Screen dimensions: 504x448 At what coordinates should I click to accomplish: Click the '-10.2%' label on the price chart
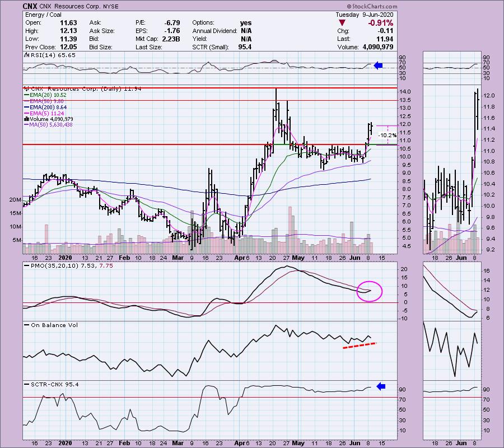(388, 136)
